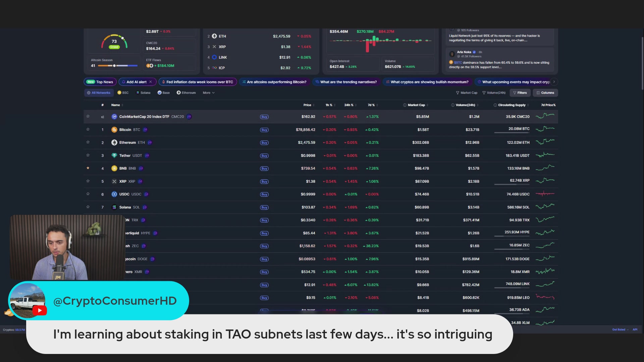Sort table by Price column
The height and width of the screenshot is (362, 644).
(x=309, y=105)
